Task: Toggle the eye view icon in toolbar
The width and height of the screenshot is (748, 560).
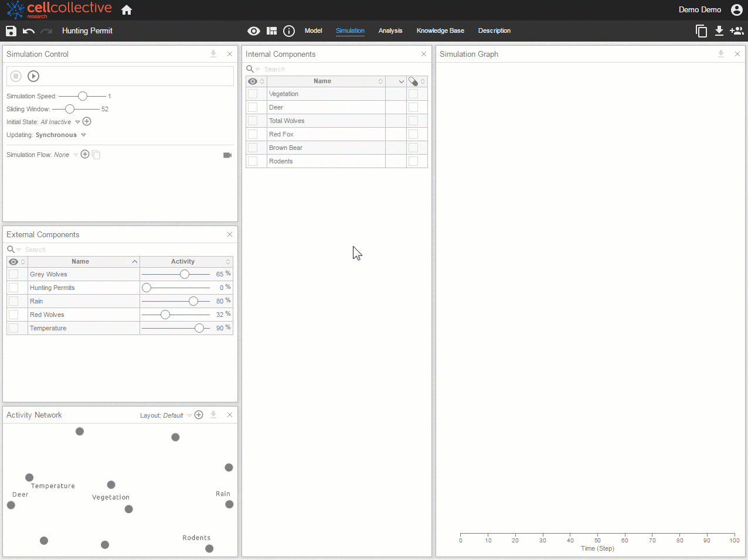Action: pos(254,31)
